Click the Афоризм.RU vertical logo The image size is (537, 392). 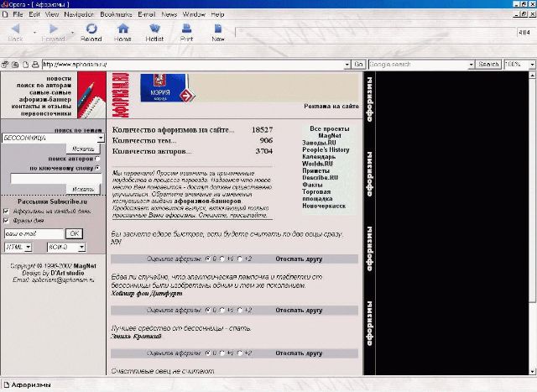pos(121,95)
